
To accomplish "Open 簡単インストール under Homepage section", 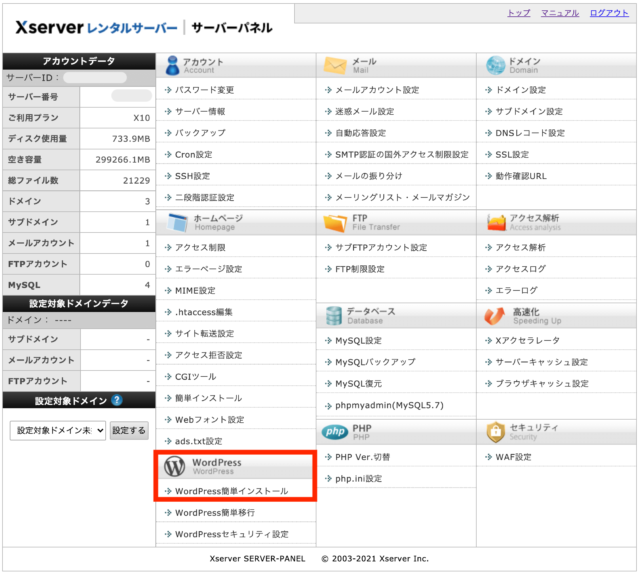I will [x=208, y=398].
